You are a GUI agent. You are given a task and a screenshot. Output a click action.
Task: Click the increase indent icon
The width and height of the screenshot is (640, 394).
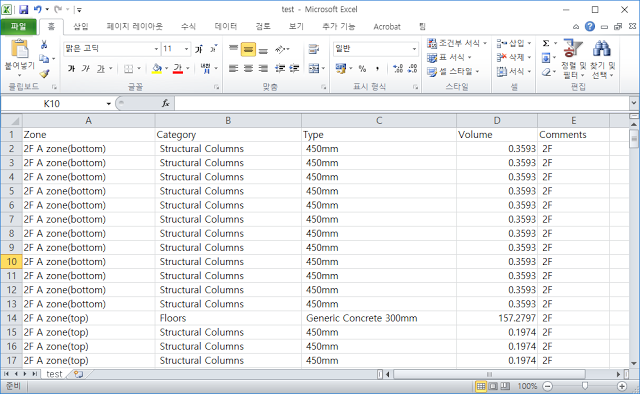tap(294, 68)
